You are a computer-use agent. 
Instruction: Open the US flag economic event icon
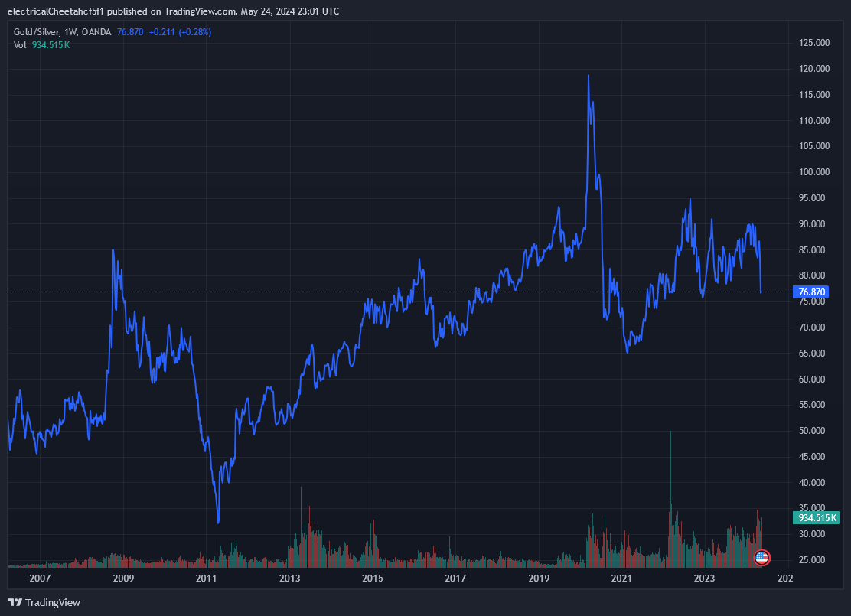click(x=762, y=558)
